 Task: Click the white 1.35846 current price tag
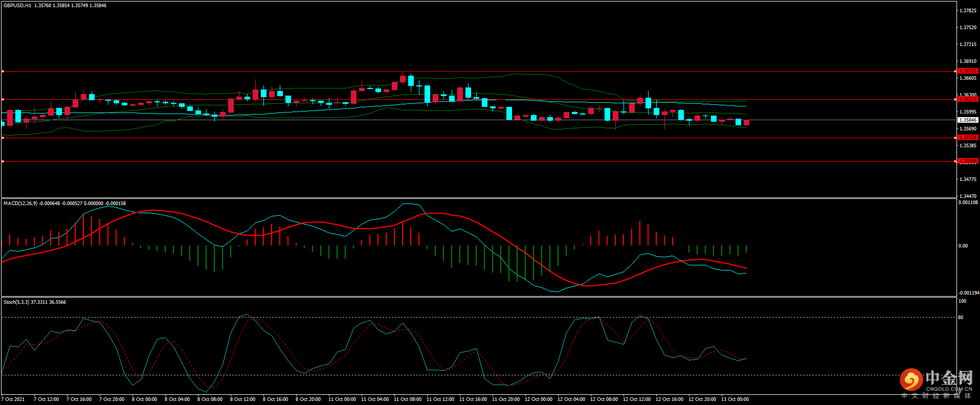point(967,120)
